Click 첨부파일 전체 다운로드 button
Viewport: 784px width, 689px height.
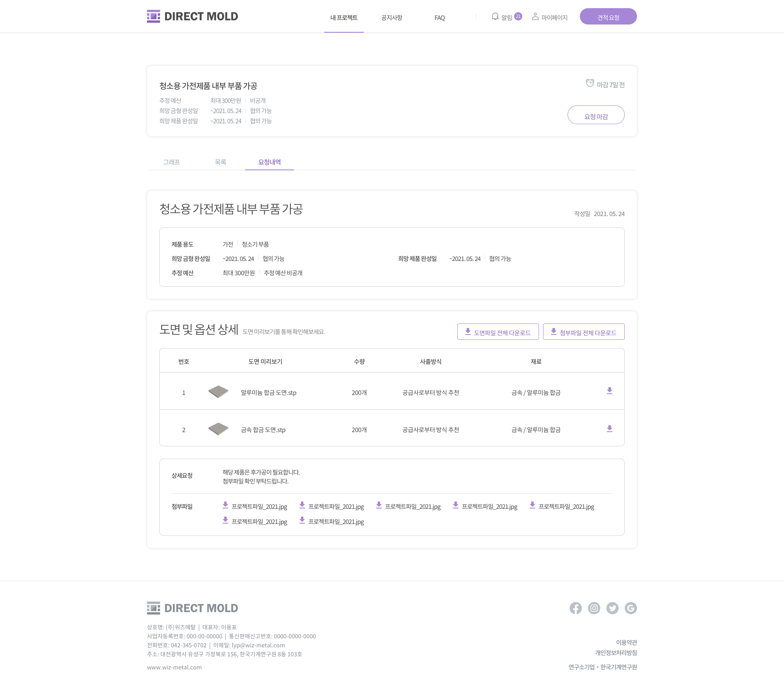point(584,332)
